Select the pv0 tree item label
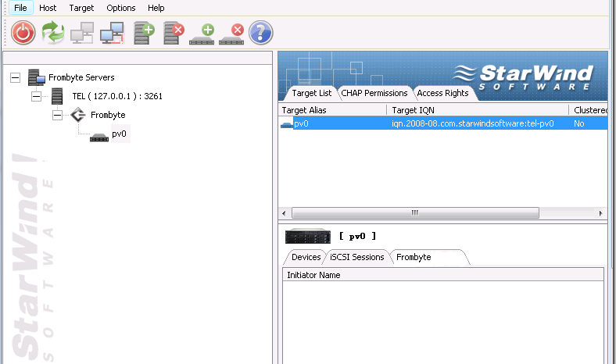Viewport: 616px width, 364px height. point(119,134)
